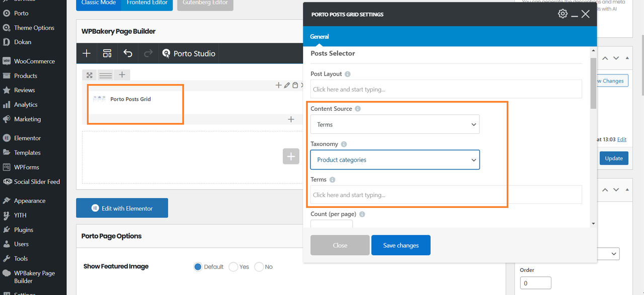Image resolution: width=644 pixels, height=295 pixels.
Task: Open the Templates layout icon in toolbar
Action: [x=107, y=53]
